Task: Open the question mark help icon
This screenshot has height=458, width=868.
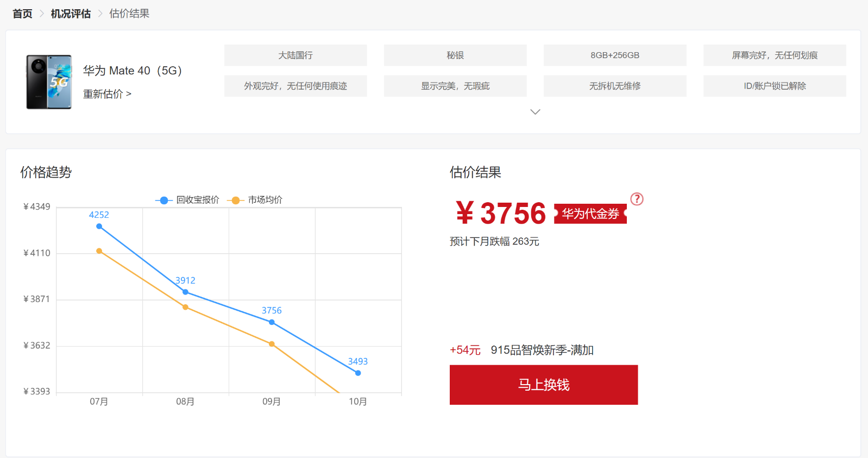Action: (x=637, y=199)
